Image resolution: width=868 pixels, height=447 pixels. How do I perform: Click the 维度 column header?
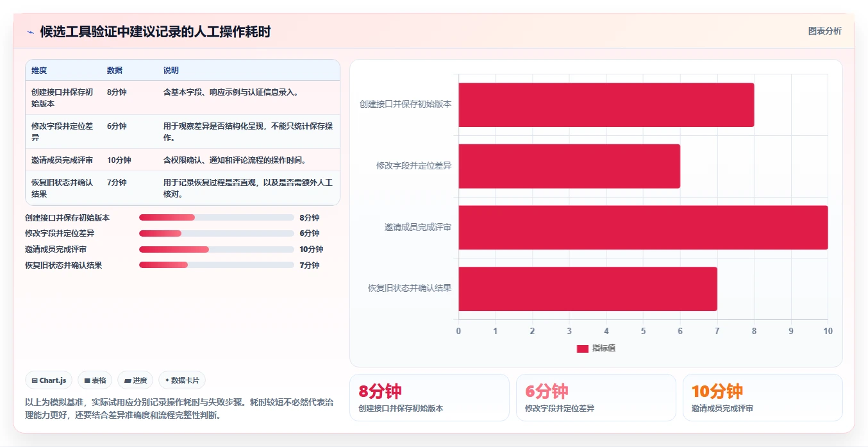point(39,71)
